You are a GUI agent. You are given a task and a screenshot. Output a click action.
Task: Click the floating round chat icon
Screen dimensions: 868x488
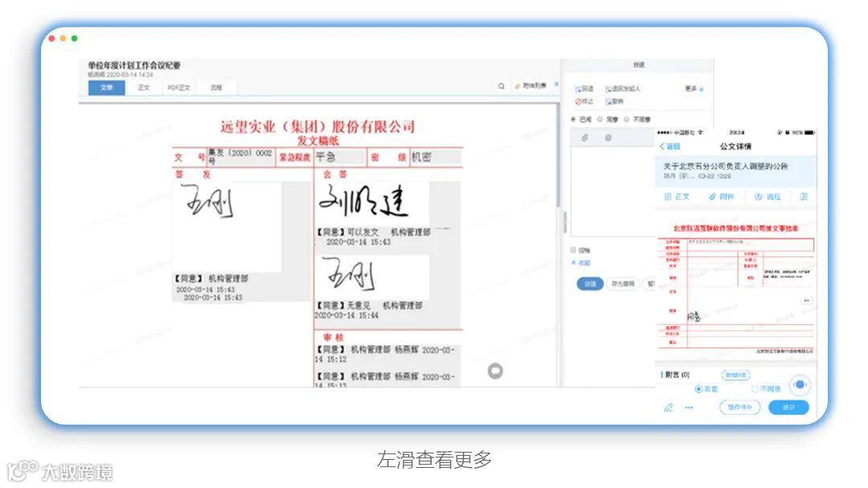[x=495, y=371]
